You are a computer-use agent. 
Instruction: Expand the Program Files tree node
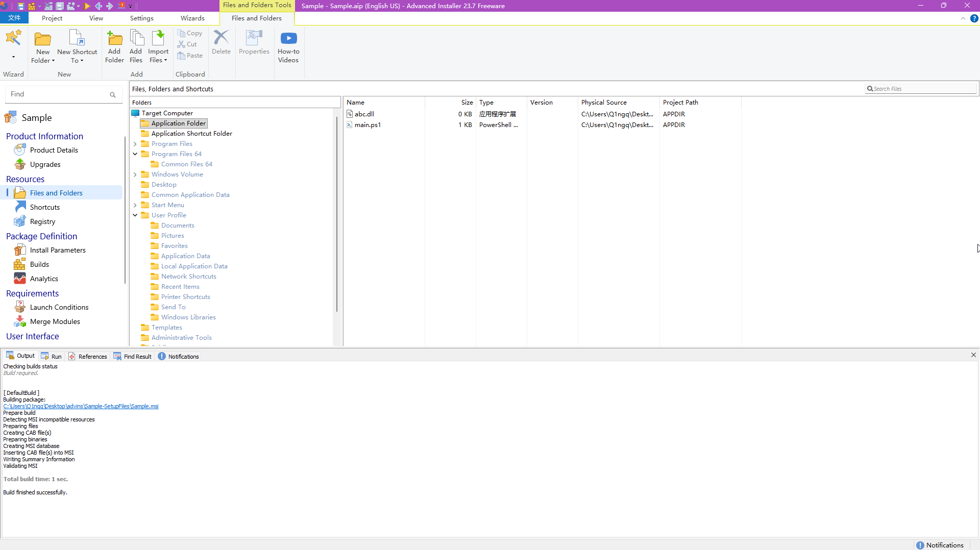pos(135,144)
